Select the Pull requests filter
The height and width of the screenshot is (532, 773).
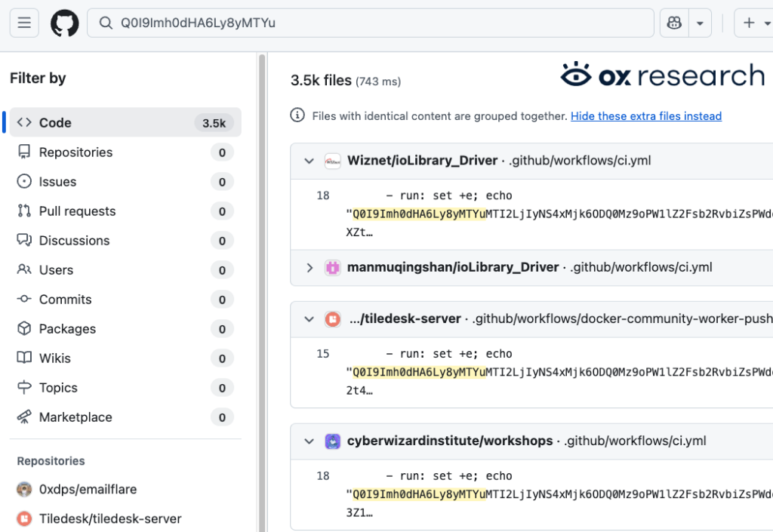click(126, 211)
